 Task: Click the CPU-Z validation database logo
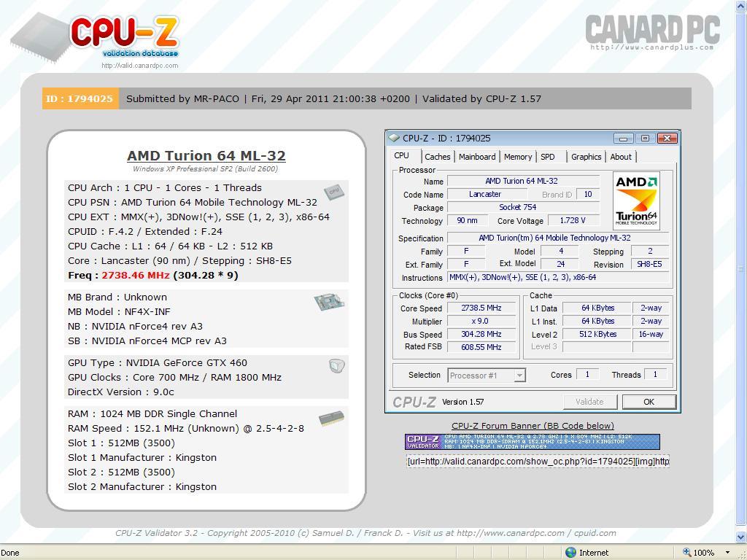[96, 38]
